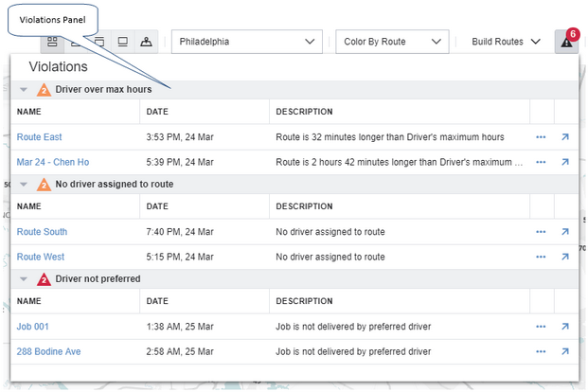Select the grid layout view icon in toolbar

(x=52, y=42)
